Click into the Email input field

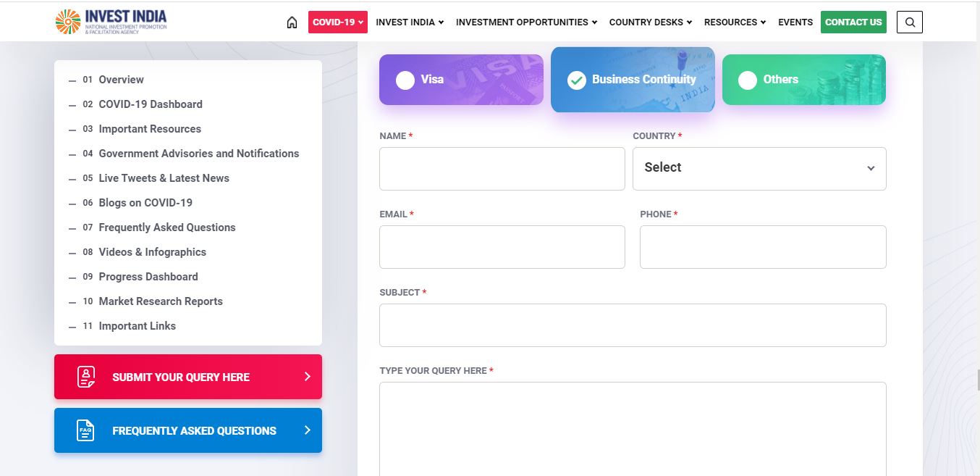tap(502, 247)
